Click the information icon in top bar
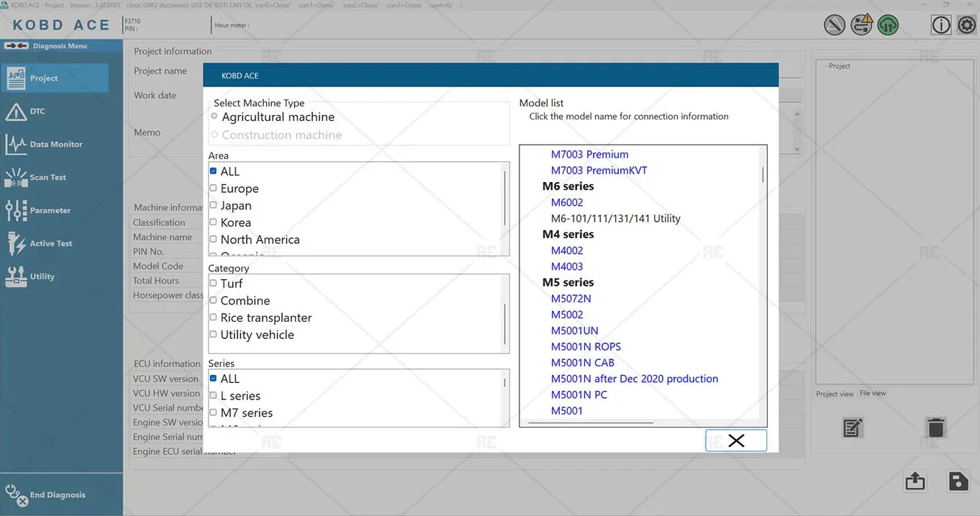Image resolution: width=980 pixels, height=516 pixels. coord(941,25)
